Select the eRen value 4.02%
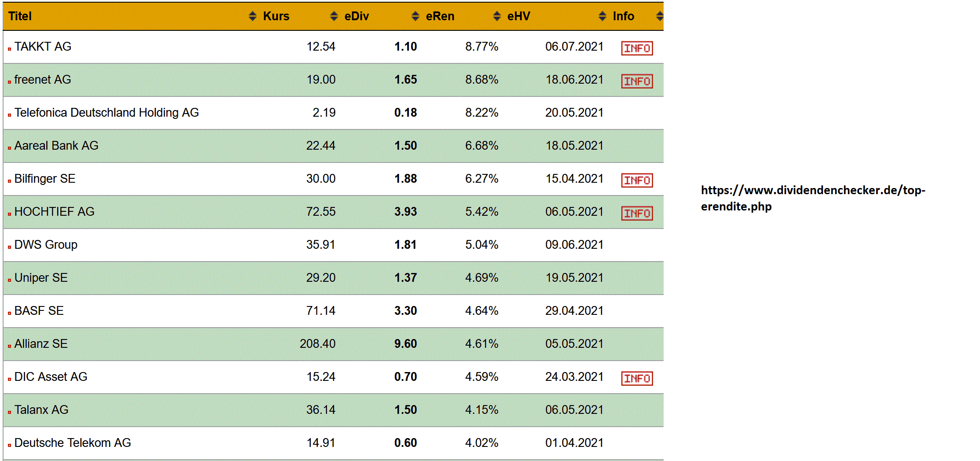Screen dimensions: 980x461 tap(482, 443)
